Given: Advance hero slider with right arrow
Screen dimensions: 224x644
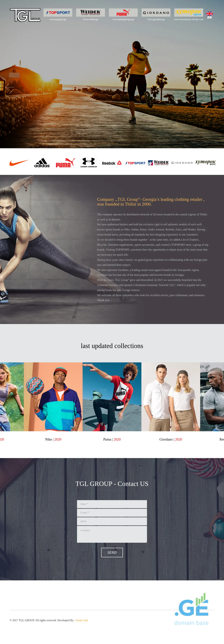Looking at the screenshot, I should click(214, 87).
